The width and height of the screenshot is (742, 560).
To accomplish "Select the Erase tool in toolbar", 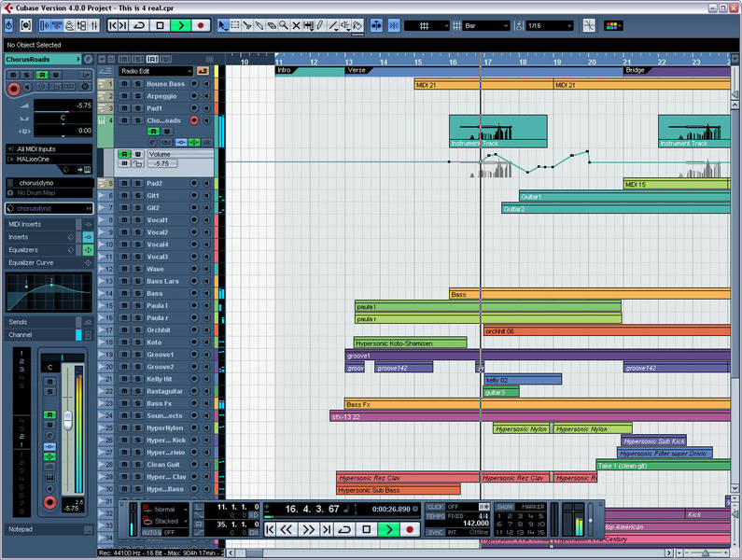I will 272,25.
